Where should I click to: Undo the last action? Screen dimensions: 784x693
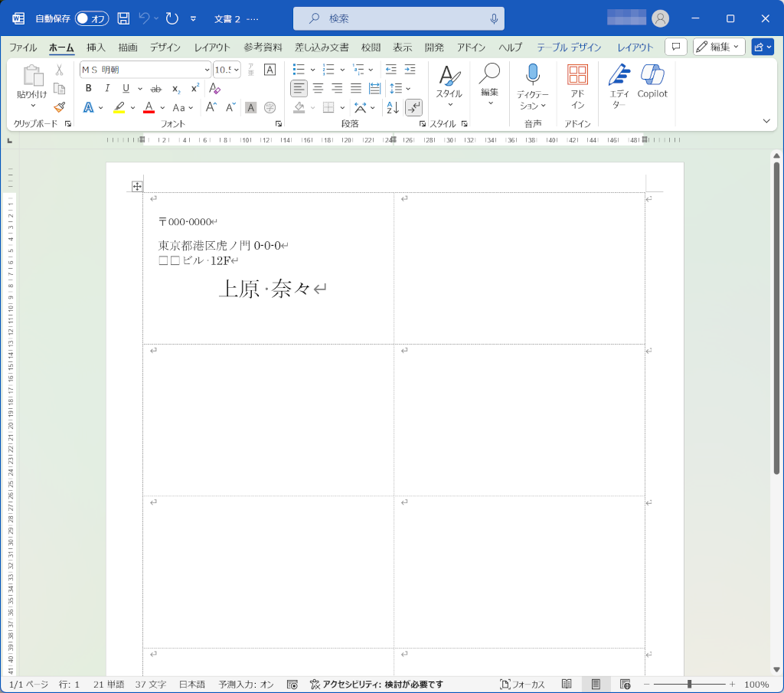144,18
